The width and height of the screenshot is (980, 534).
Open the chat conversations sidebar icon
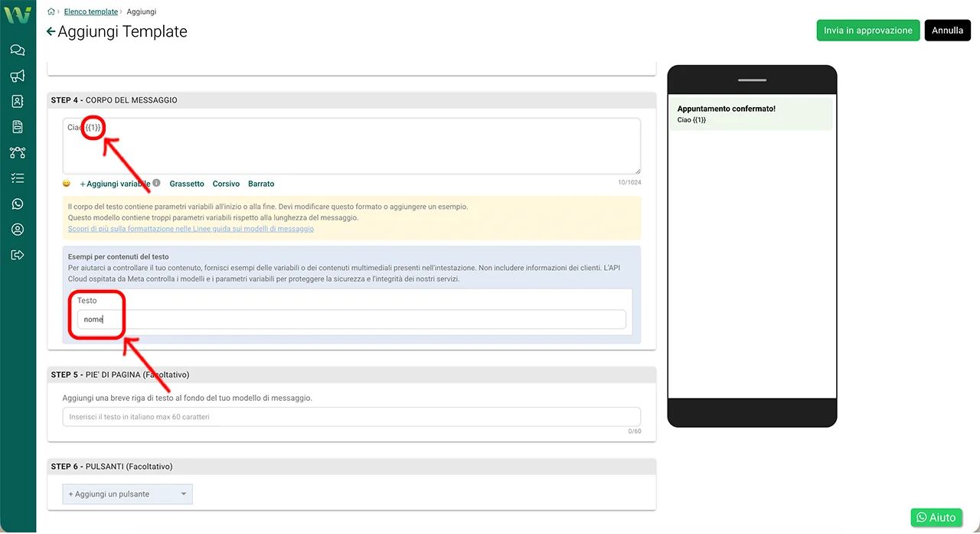pyautogui.click(x=18, y=50)
